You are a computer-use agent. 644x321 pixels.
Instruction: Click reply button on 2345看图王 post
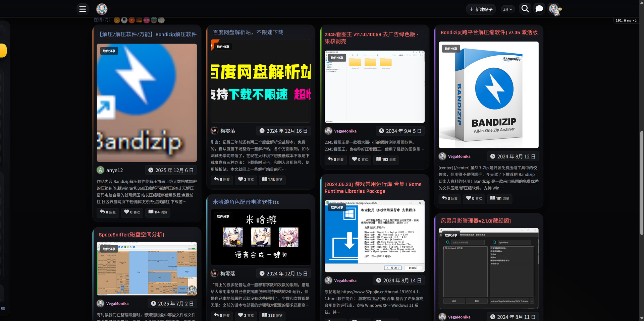pyautogui.click(x=336, y=160)
